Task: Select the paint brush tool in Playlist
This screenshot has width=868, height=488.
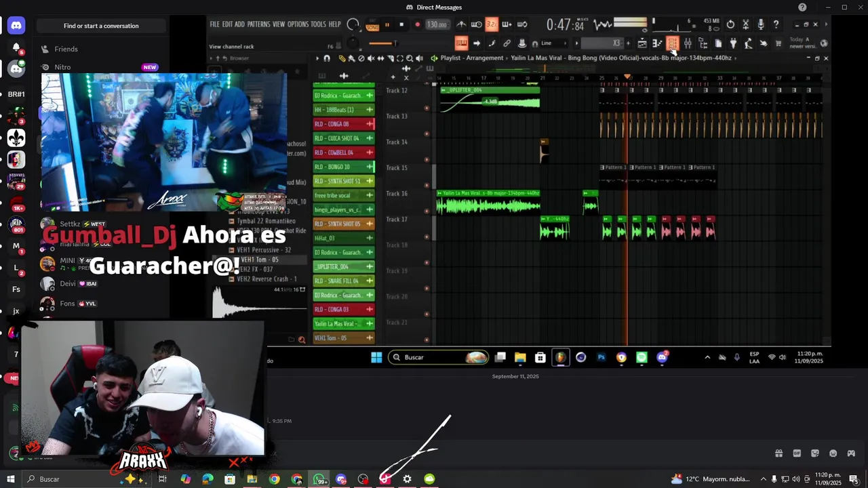Action: (351, 58)
